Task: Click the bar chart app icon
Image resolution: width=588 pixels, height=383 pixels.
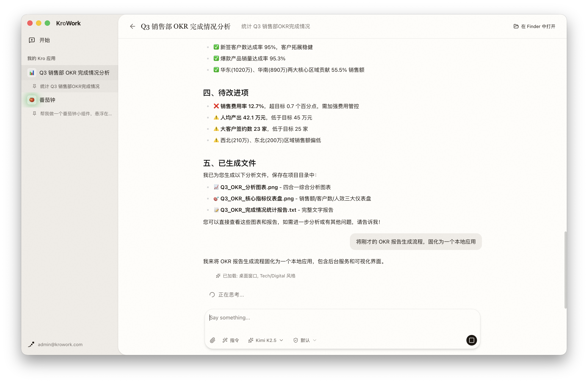Action: [x=32, y=72]
